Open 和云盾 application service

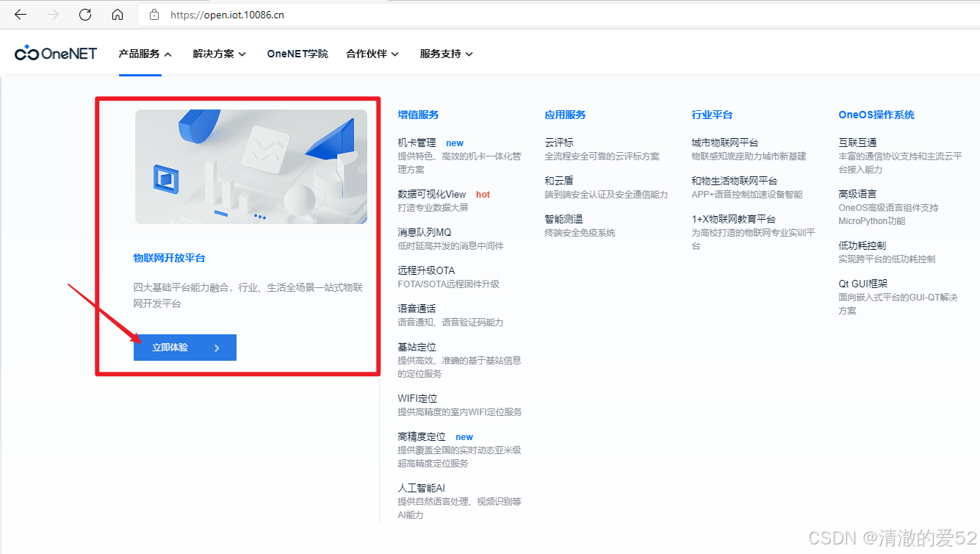coord(559,181)
